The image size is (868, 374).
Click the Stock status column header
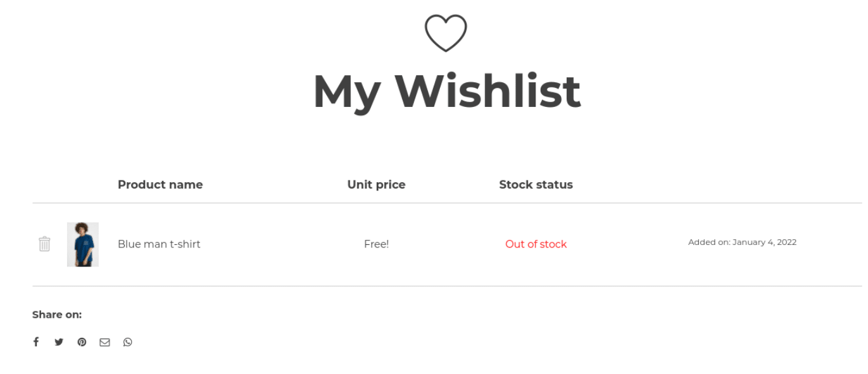click(x=536, y=184)
